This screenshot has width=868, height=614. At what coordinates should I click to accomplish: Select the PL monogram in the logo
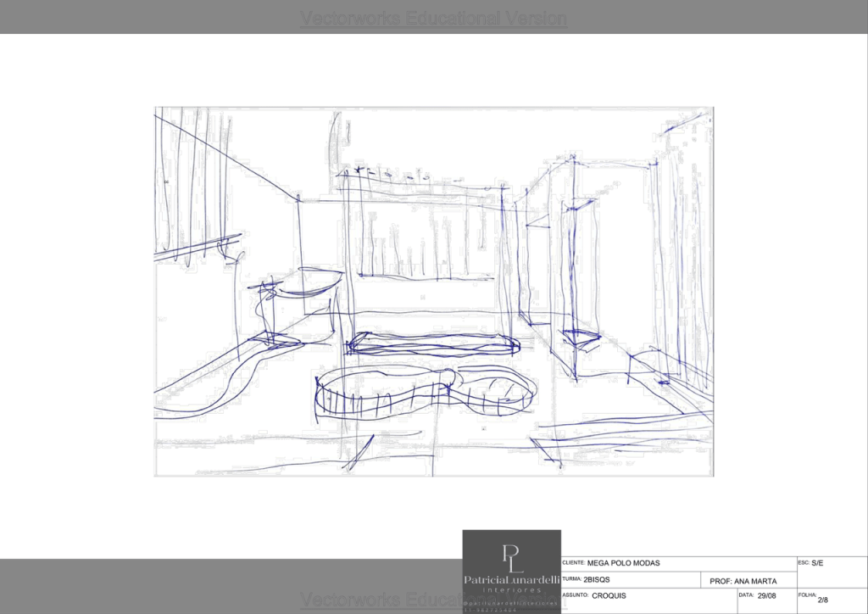[512, 556]
